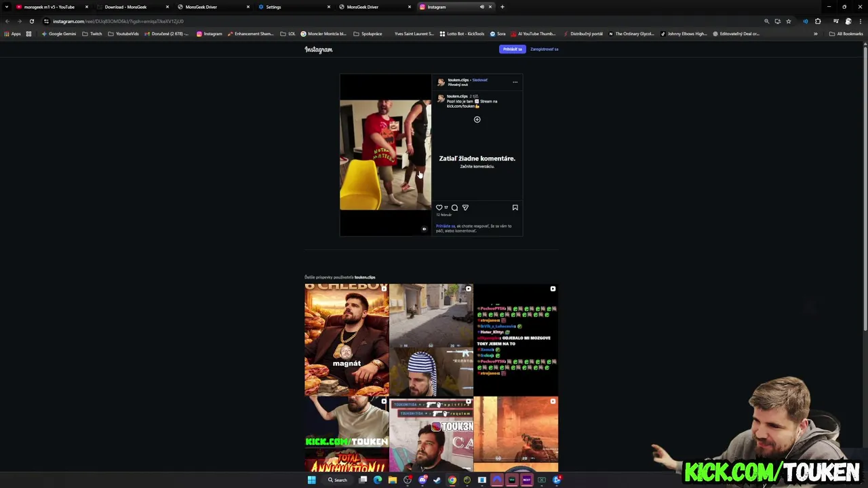Open the comment bubble icon
Viewport: 868px width, 488px height.
click(x=454, y=207)
